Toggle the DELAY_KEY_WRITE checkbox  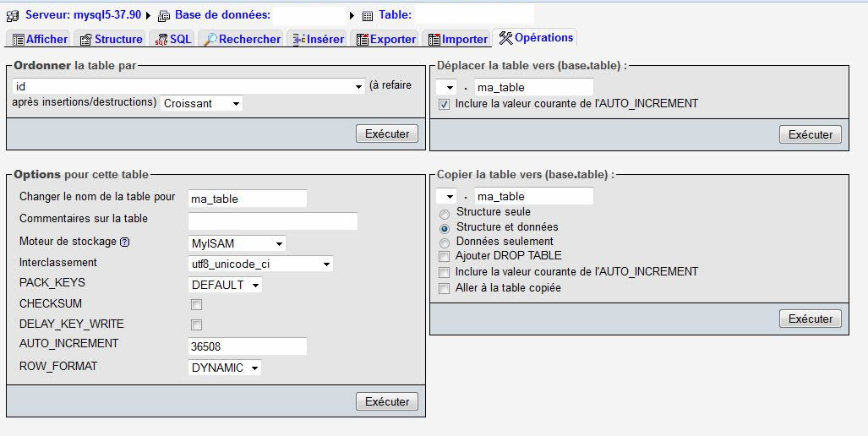pos(196,324)
